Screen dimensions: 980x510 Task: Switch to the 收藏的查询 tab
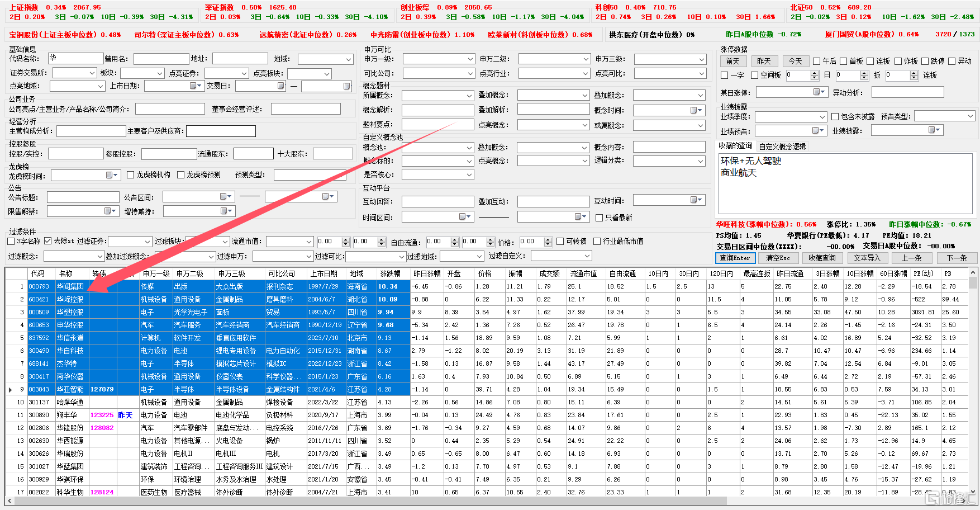point(735,146)
